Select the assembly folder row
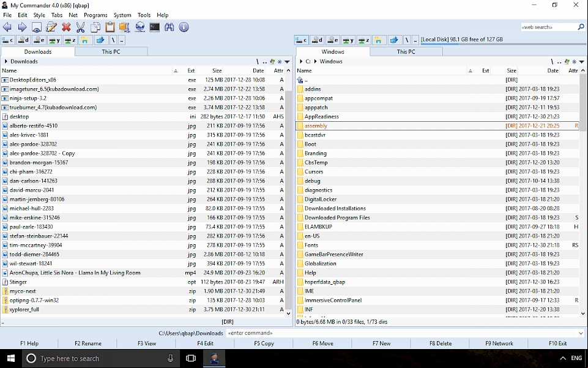 coord(437,126)
